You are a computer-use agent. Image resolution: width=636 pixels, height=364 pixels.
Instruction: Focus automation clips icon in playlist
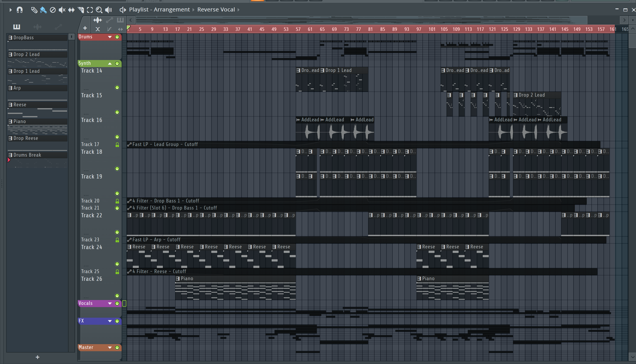[x=109, y=20]
